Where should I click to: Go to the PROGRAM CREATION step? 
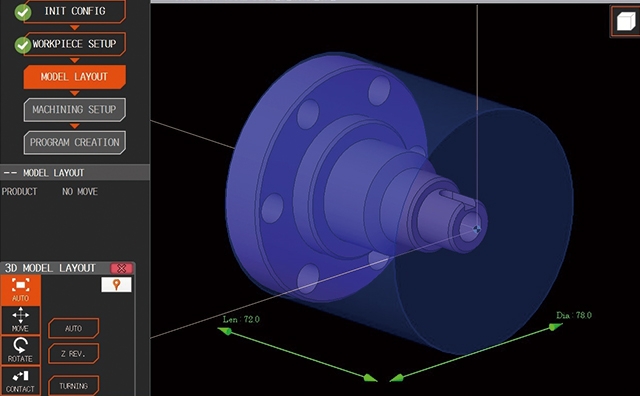click(x=74, y=142)
